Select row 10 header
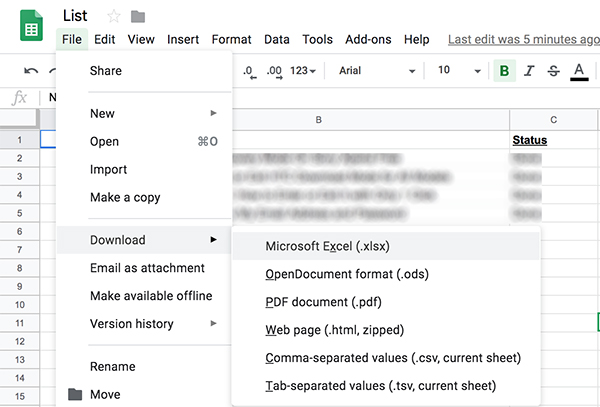This screenshot has height=407, width=600. click(x=20, y=305)
